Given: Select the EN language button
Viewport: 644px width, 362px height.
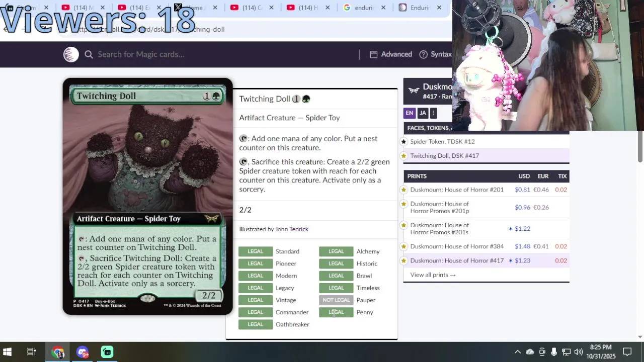Looking at the screenshot, I should (410, 113).
